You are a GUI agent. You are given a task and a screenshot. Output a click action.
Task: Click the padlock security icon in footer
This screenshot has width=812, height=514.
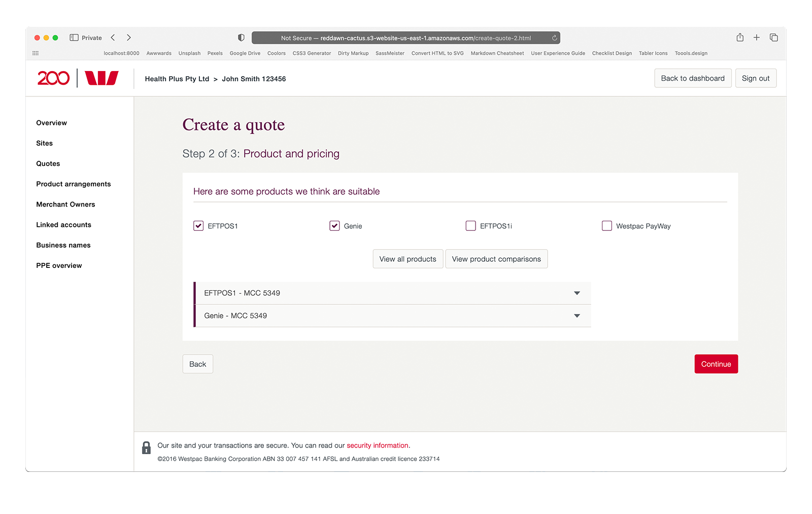(x=146, y=448)
